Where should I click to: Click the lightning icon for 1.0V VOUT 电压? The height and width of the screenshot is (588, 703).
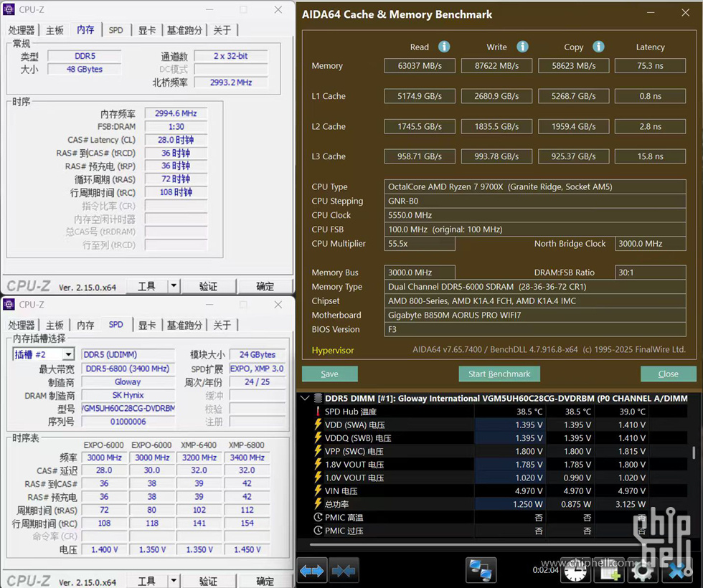pyautogui.click(x=319, y=478)
